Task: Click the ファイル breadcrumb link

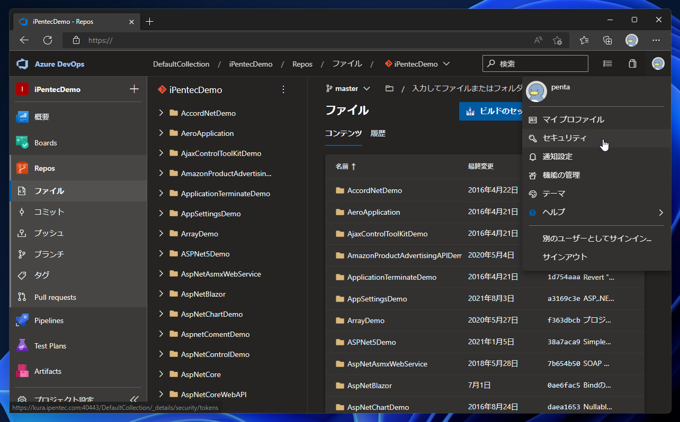Action: pyautogui.click(x=347, y=64)
